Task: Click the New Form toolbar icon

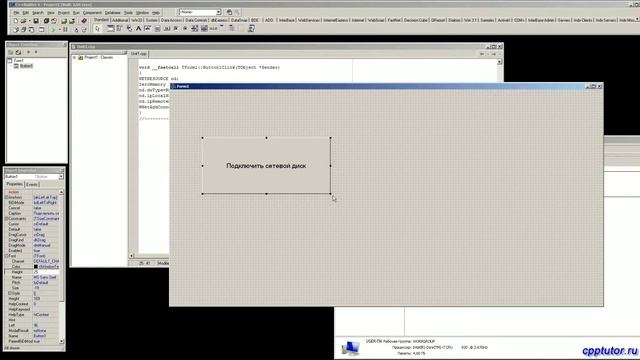Action: [41, 29]
